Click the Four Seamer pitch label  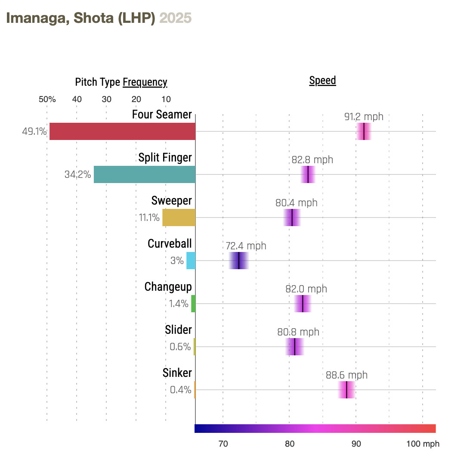(162, 115)
